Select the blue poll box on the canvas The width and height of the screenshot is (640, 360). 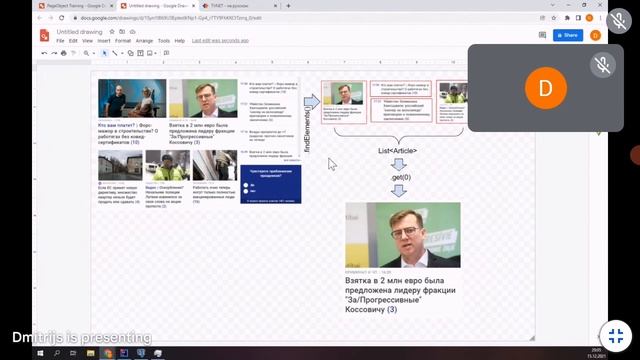point(271,184)
